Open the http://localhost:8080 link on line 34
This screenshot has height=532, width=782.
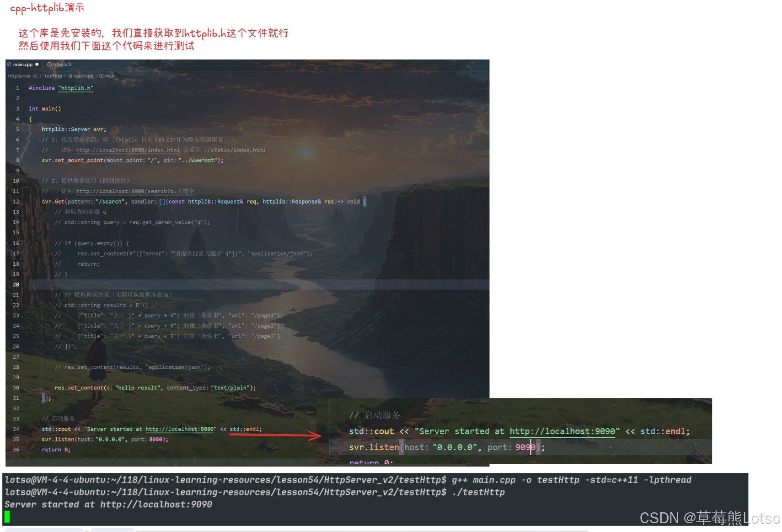[x=180, y=429]
